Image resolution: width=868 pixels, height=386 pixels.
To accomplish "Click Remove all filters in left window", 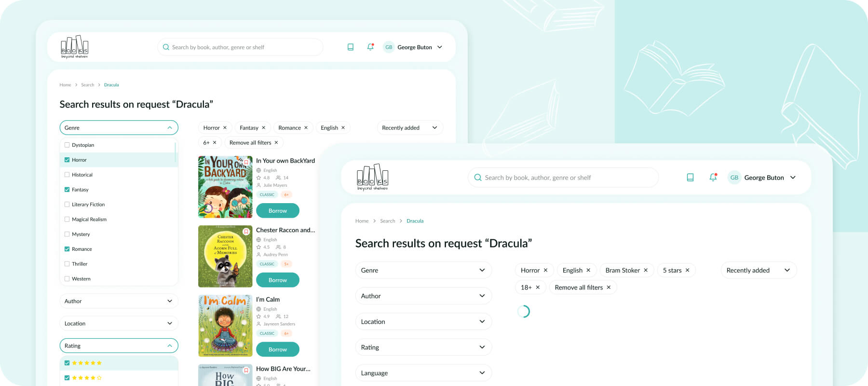I will (254, 143).
